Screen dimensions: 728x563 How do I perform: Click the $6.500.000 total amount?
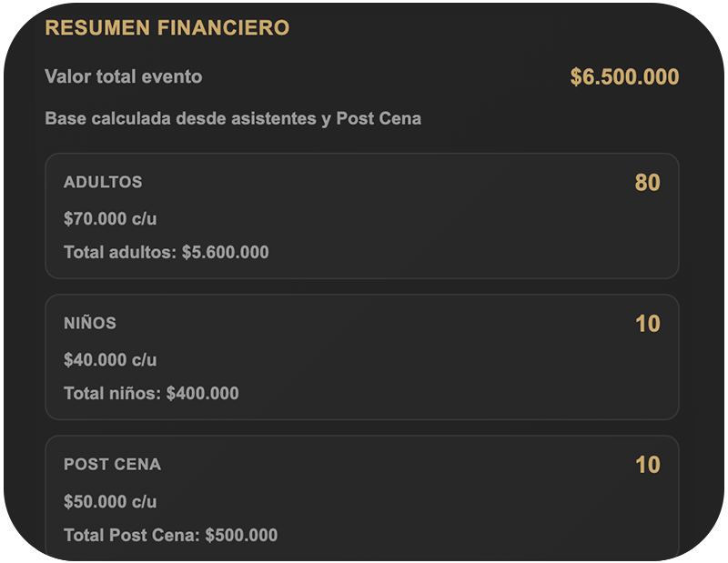tap(624, 76)
